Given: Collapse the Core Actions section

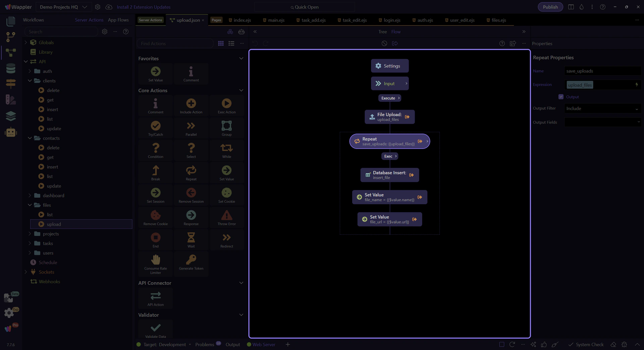Looking at the screenshot, I should click(x=241, y=91).
